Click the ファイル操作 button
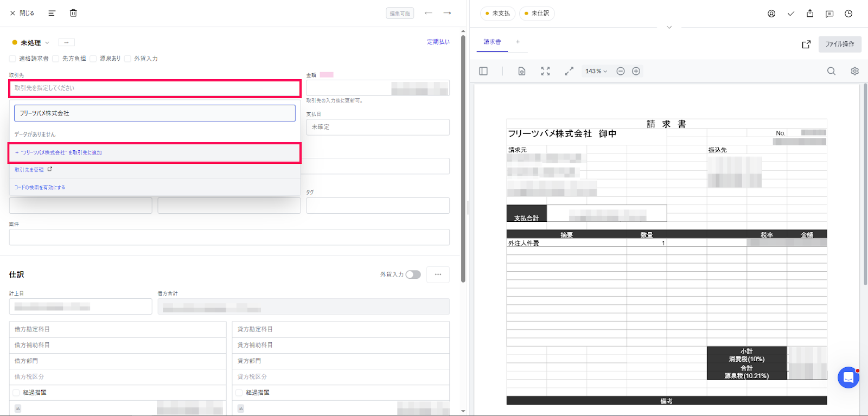 pos(840,44)
